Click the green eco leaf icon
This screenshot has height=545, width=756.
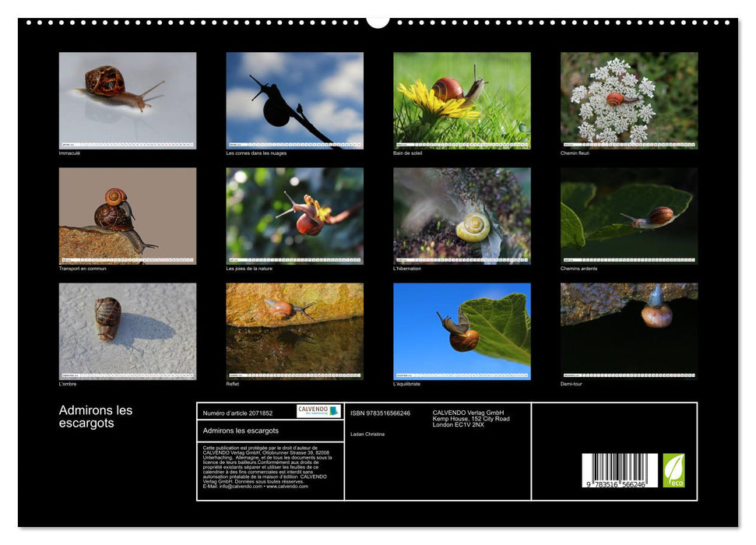(673, 470)
